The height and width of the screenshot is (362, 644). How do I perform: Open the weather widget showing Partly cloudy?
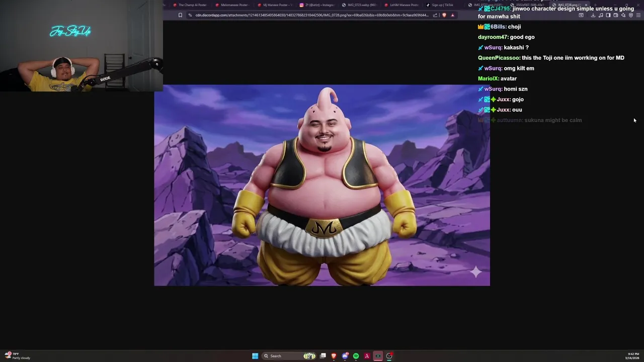(18, 356)
